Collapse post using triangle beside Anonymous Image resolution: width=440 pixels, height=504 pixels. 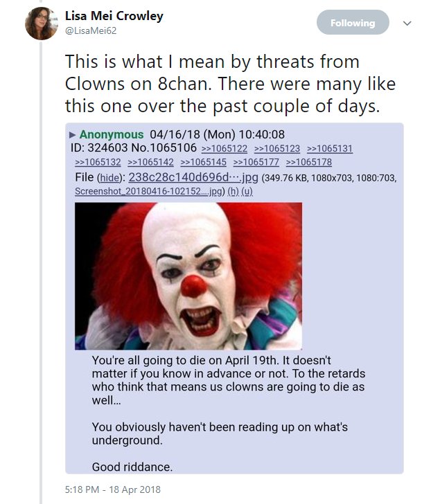click(72, 135)
